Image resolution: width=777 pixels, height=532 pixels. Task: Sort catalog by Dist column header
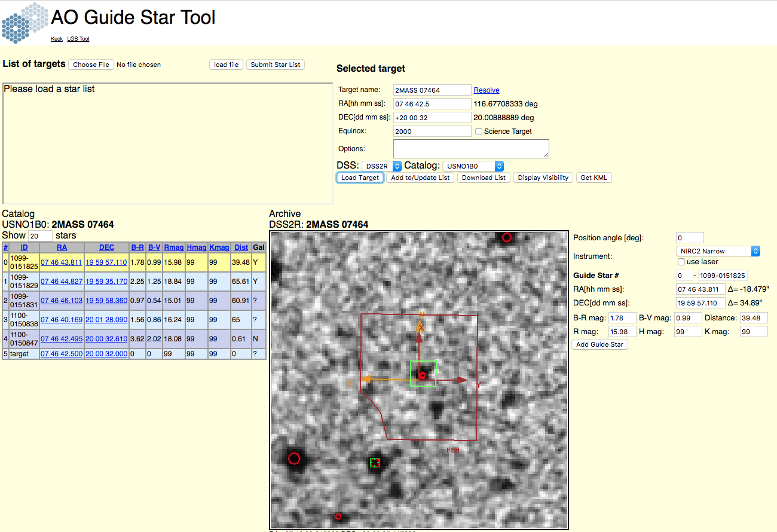(241, 247)
